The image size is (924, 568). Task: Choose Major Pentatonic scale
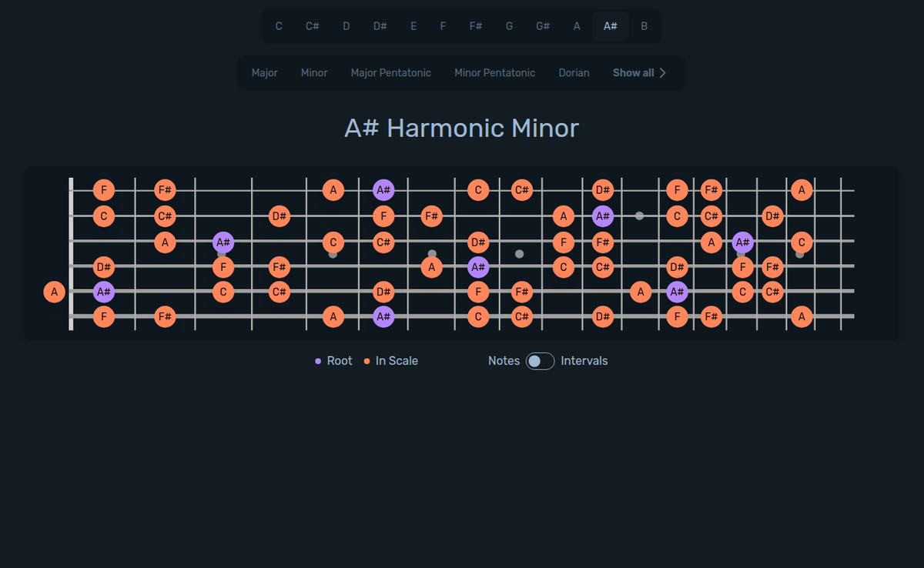click(390, 72)
